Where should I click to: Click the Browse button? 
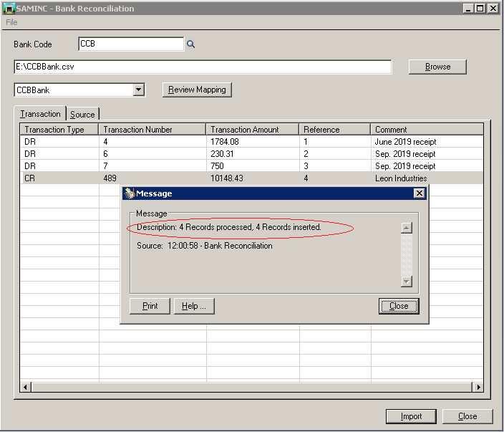click(437, 67)
